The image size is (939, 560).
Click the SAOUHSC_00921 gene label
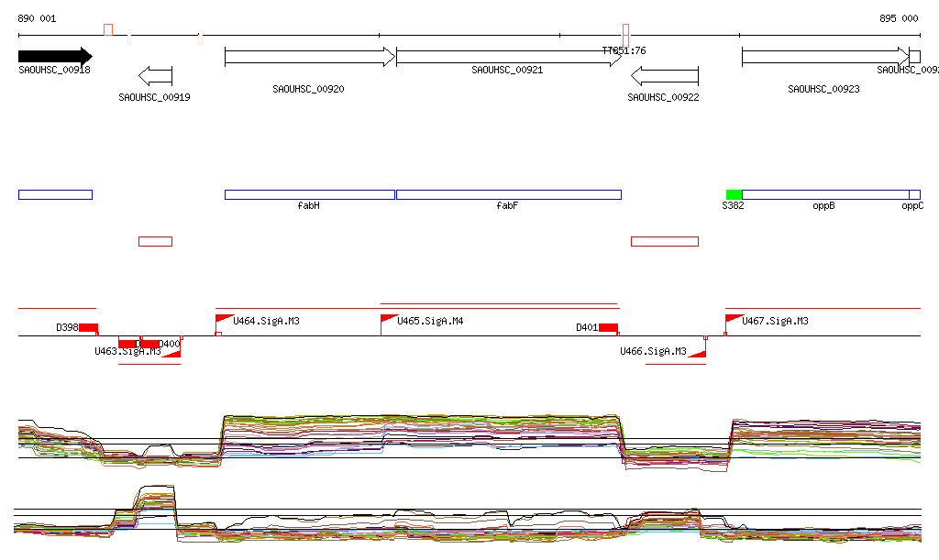(x=507, y=70)
